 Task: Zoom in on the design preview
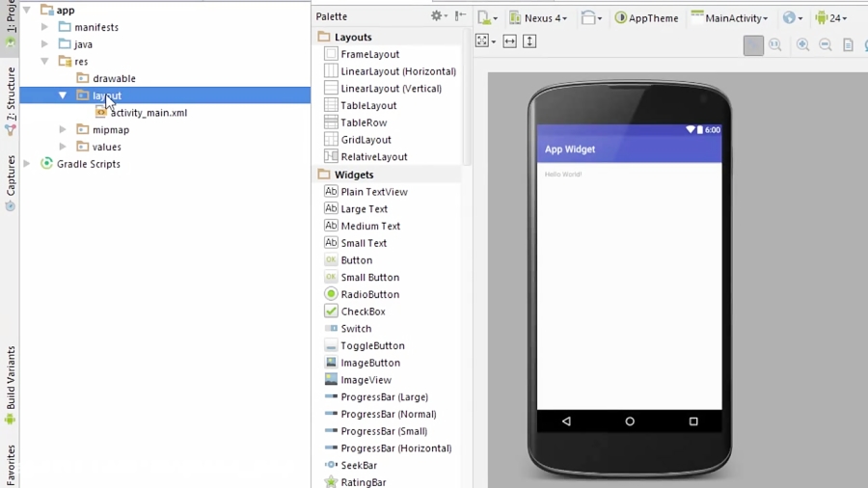tap(802, 44)
